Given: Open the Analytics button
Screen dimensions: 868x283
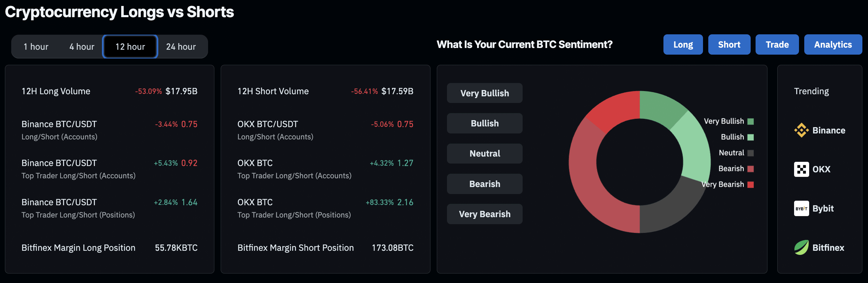Looking at the screenshot, I should point(833,44).
